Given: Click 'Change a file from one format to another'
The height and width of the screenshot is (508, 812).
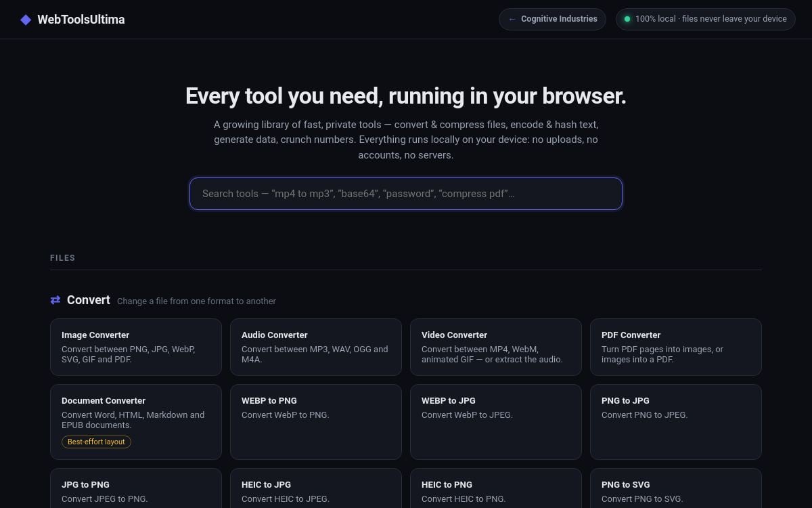Looking at the screenshot, I should click(x=196, y=301).
